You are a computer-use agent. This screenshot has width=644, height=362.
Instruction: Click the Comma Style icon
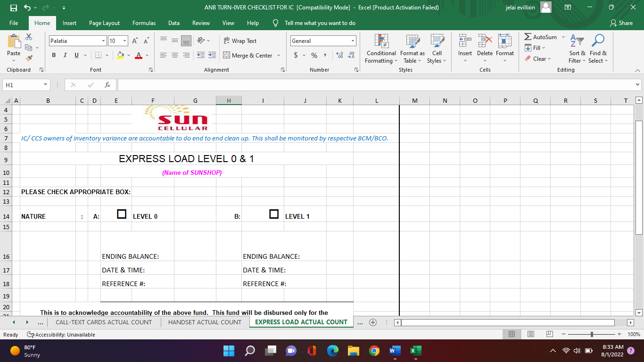[325, 55]
